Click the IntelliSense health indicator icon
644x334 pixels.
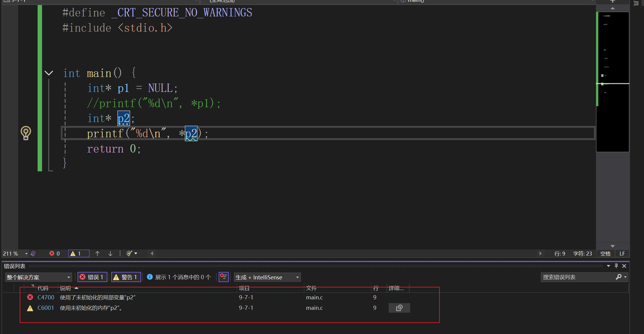coord(33,253)
